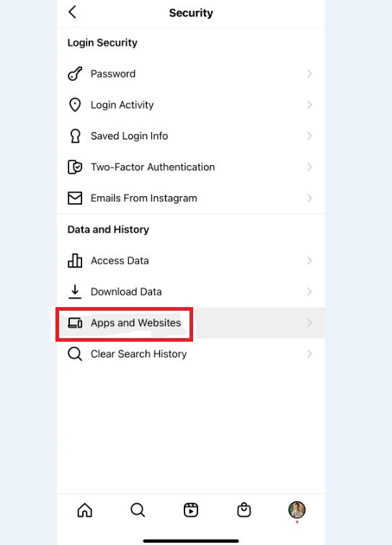Open the Shop tab in bottom navigation
This screenshot has height=545, width=392.
[244, 510]
